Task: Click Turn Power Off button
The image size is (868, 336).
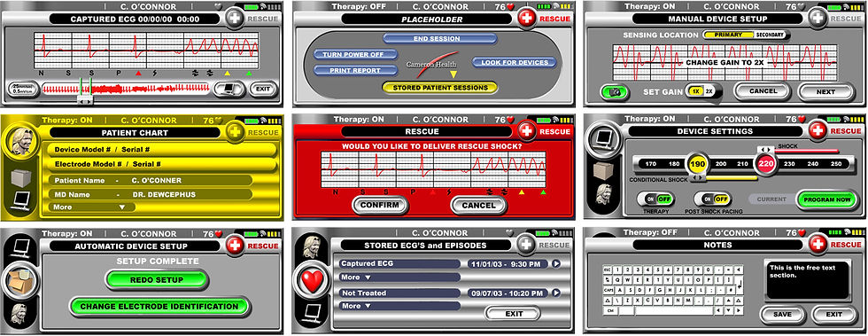Action: [x=356, y=55]
